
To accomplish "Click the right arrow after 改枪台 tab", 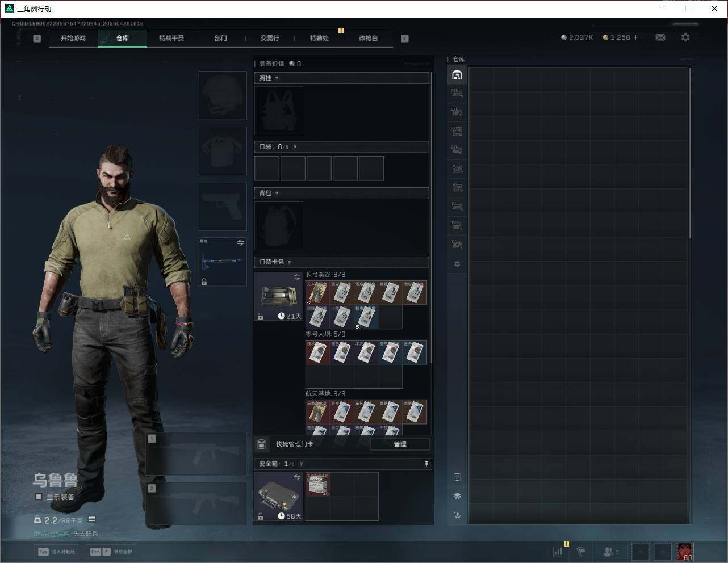I will (405, 39).
